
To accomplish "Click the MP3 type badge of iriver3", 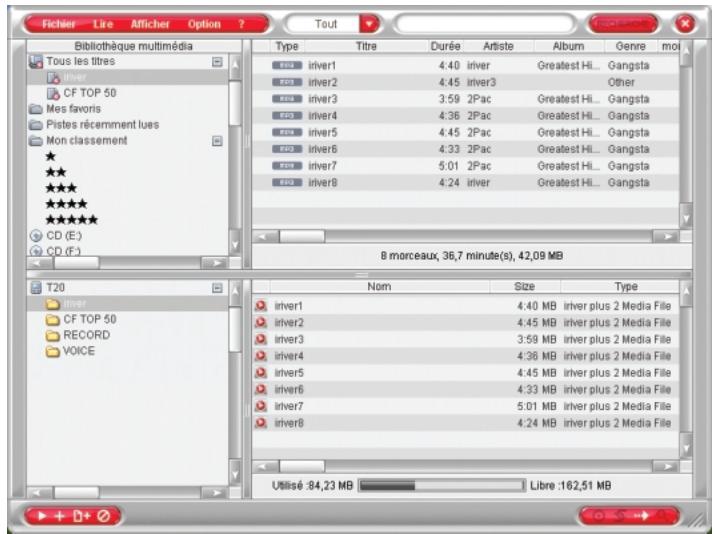I will [287, 99].
